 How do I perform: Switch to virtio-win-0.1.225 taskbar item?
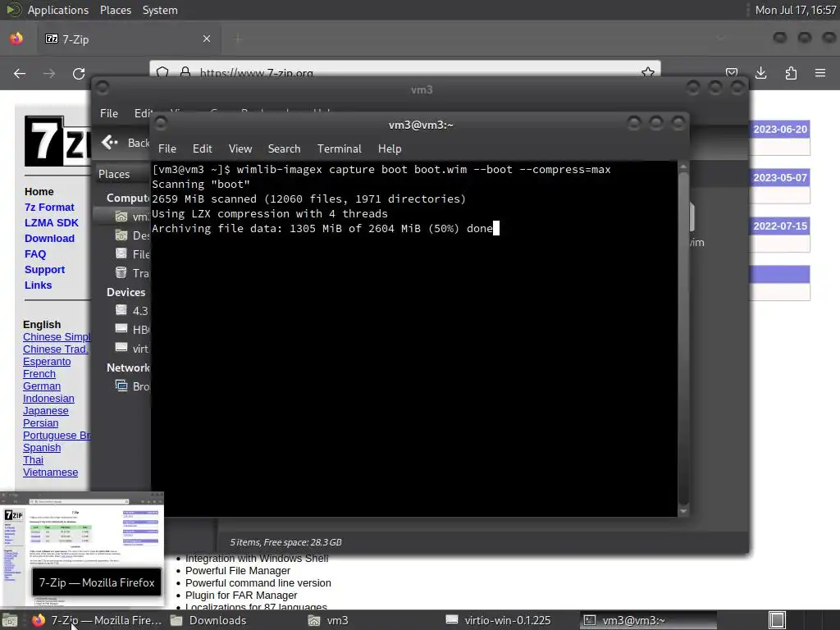[498, 620]
